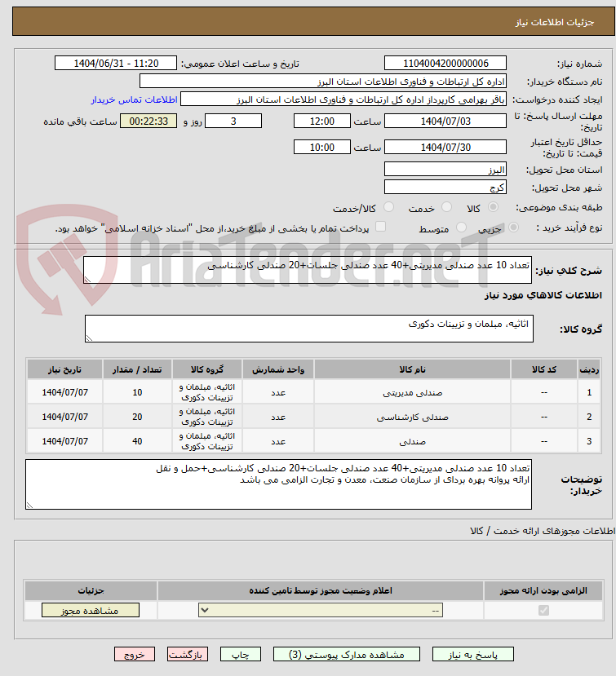The width and height of the screenshot is (616, 676).
Task: Click the صندلی مدیریتی product name cell
Action: [x=412, y=392]
